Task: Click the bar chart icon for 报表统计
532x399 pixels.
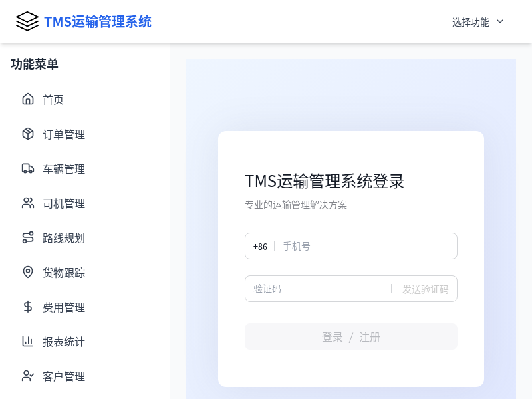Action: (28, 341)
